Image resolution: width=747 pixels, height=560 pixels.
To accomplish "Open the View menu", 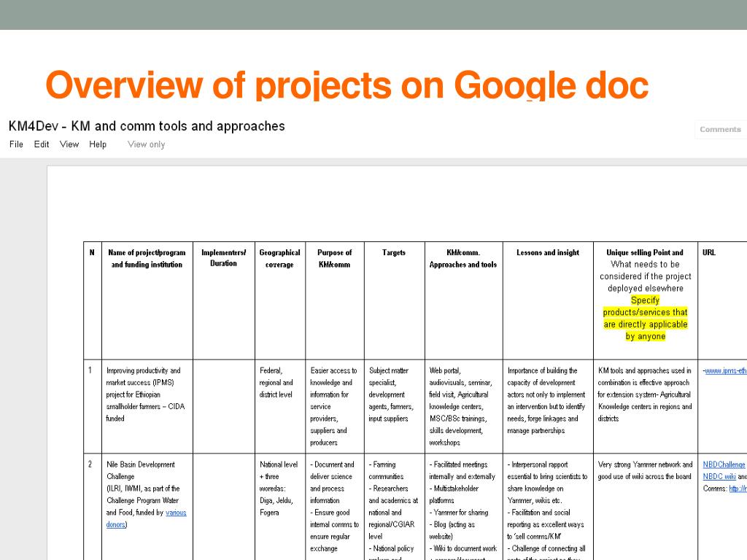I will pyautogui.click(x=69, y=144).
